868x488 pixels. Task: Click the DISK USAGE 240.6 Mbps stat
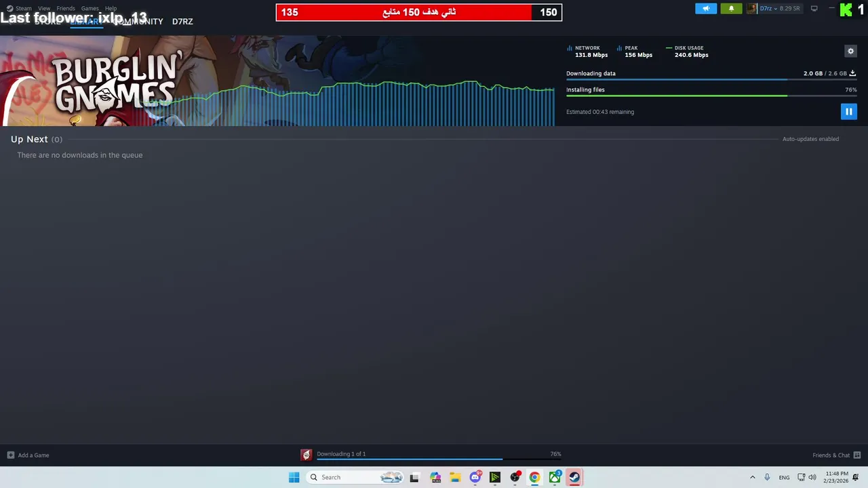click(687, 52)
